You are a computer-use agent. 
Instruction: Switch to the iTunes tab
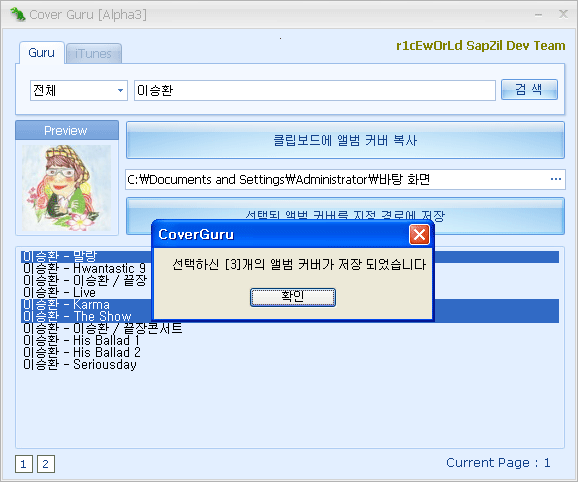pyautogui.click(x=94, y=54)
